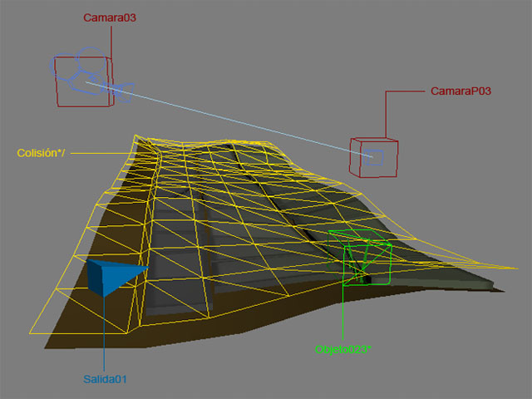Click the yellow leader line beside Colisión label
This screenshot has height=399, width=532.
pyautogui.click(x=100, y=152)
